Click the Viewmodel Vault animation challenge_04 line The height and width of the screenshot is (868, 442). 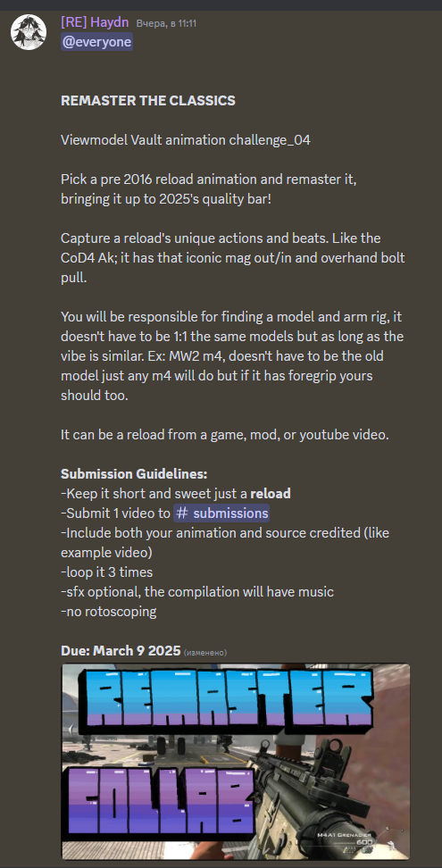click(x=186, y=140)
